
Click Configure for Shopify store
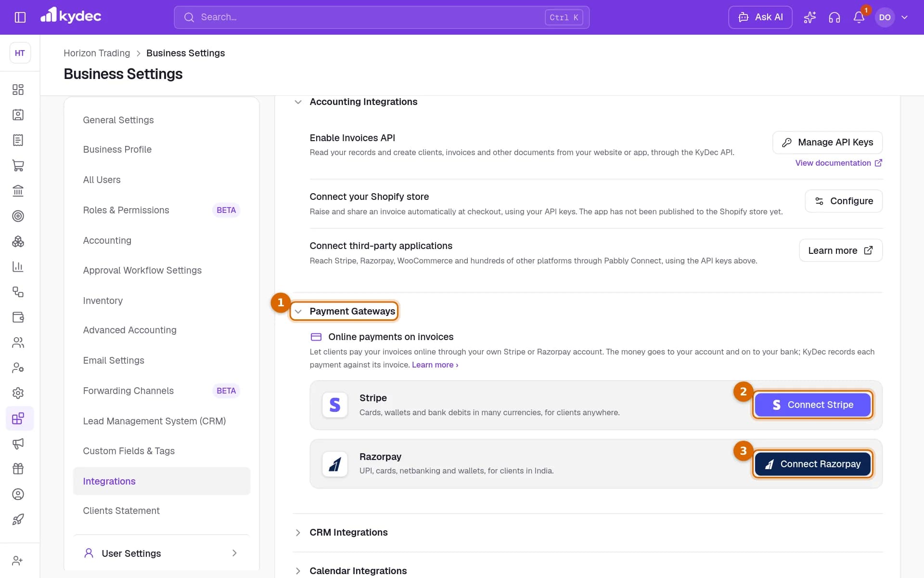[x=844, y=201]
